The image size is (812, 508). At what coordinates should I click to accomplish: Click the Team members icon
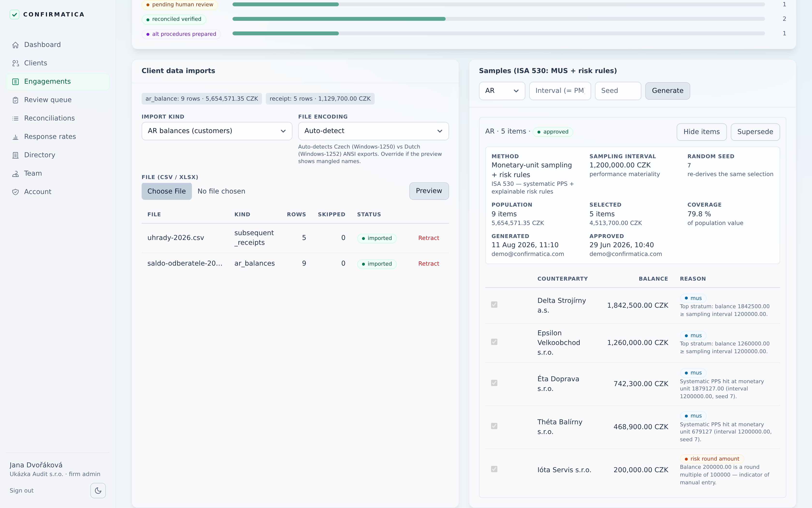(x=15, y=174)
